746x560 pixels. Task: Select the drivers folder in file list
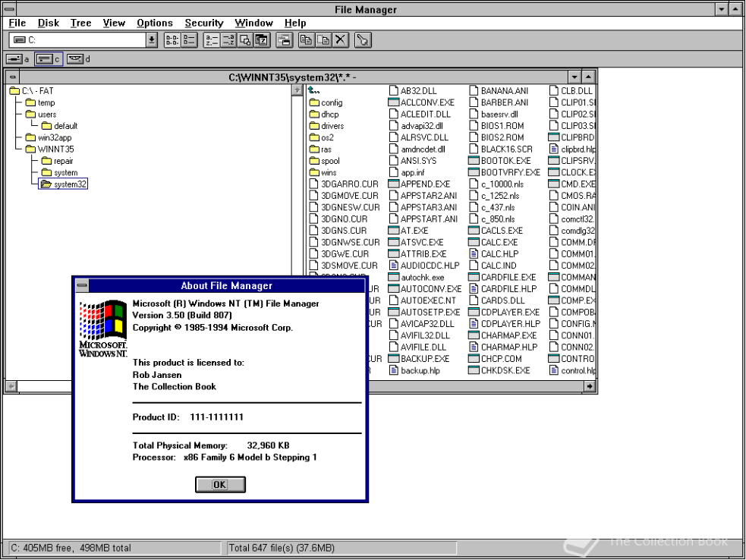[326, 126]
